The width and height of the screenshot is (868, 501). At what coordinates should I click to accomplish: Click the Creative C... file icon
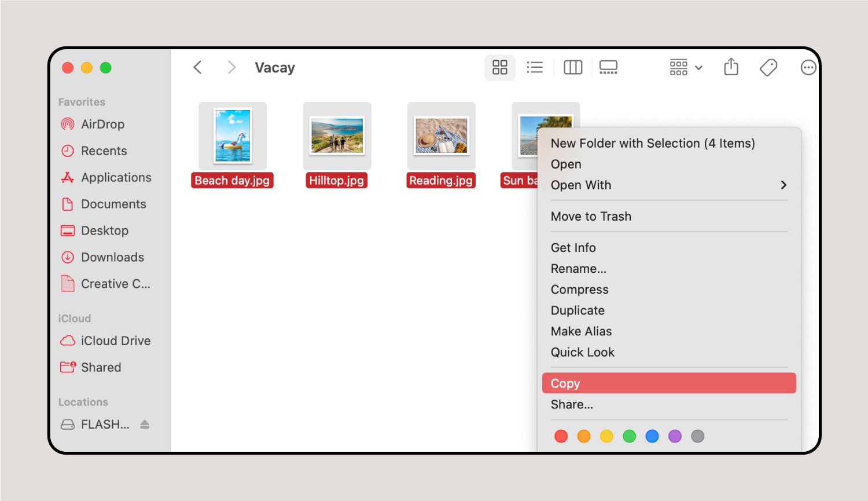68,283
